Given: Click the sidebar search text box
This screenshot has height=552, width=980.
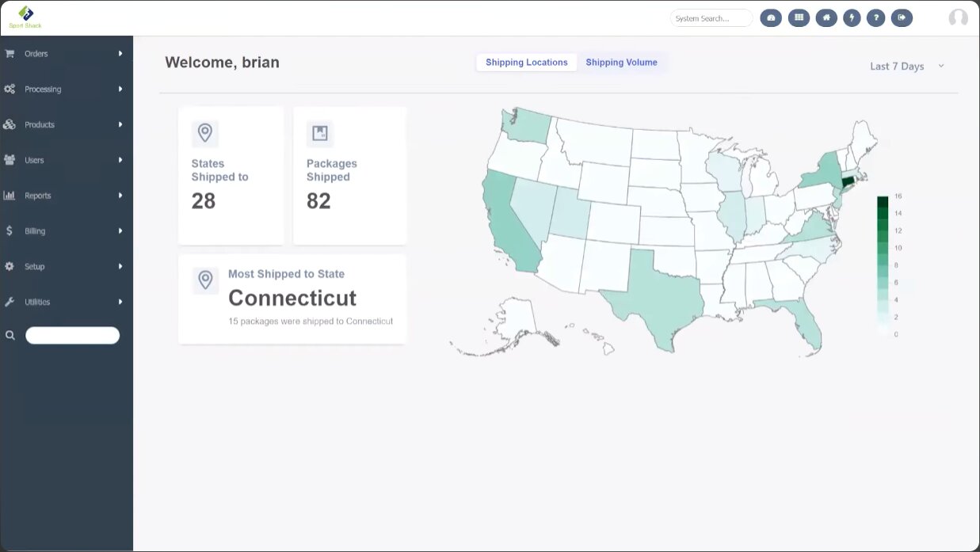Looking at the screenshot, I should [x=73, y=336].
